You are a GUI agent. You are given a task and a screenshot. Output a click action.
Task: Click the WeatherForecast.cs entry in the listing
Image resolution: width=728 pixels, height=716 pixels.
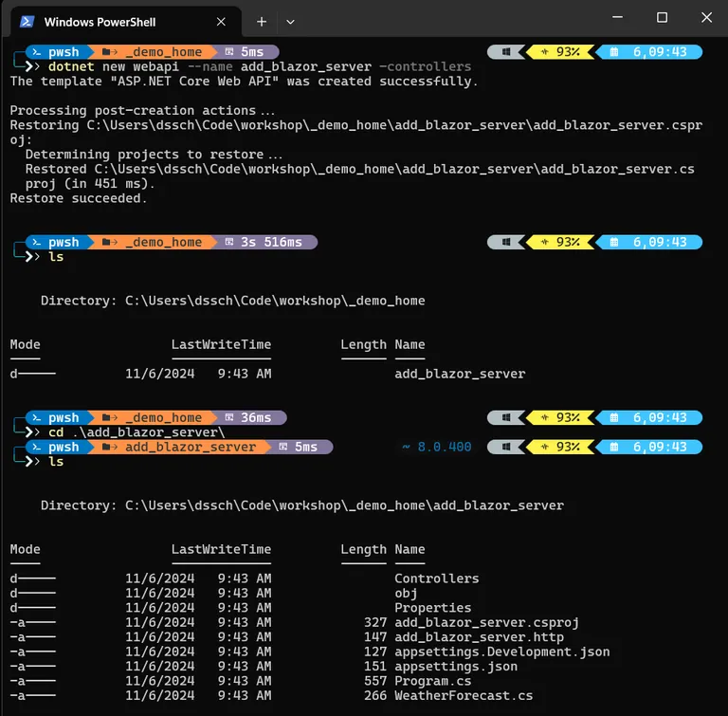[464, 695]
